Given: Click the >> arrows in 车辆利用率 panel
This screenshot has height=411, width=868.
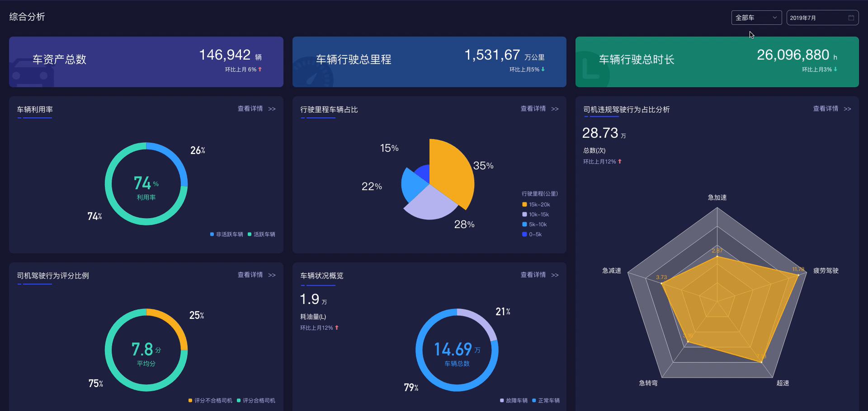Looking at the screenshot, I should pos(272,109).
